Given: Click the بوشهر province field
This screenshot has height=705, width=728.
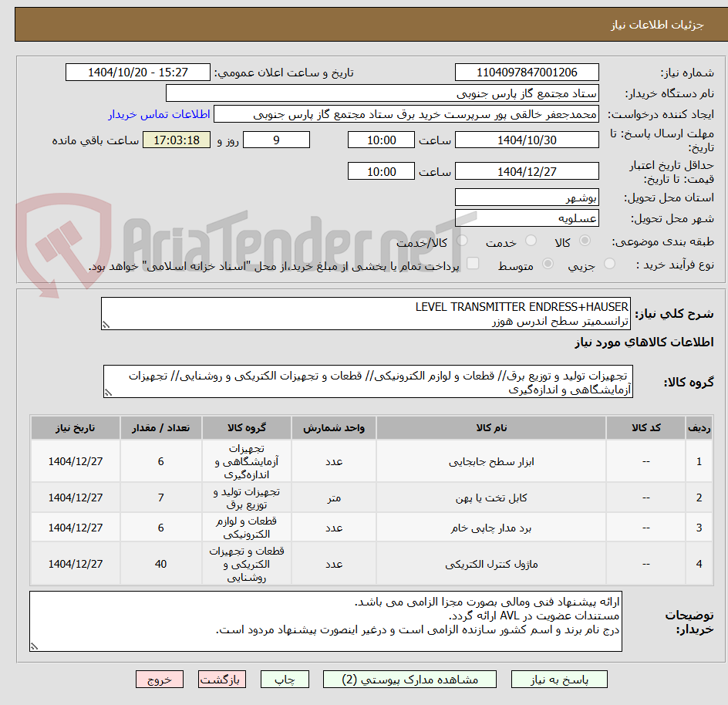Looking at the screenshot, I should coord(527,197).
